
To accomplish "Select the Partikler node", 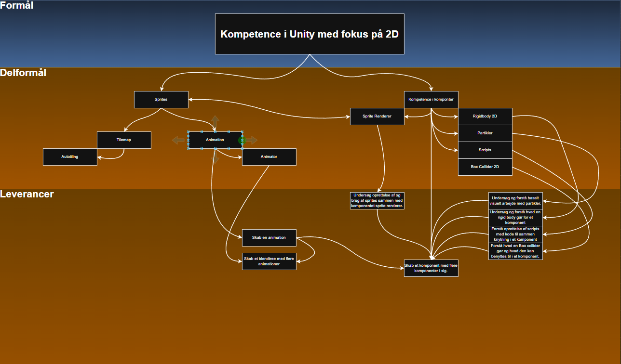I will coord(485,133).
